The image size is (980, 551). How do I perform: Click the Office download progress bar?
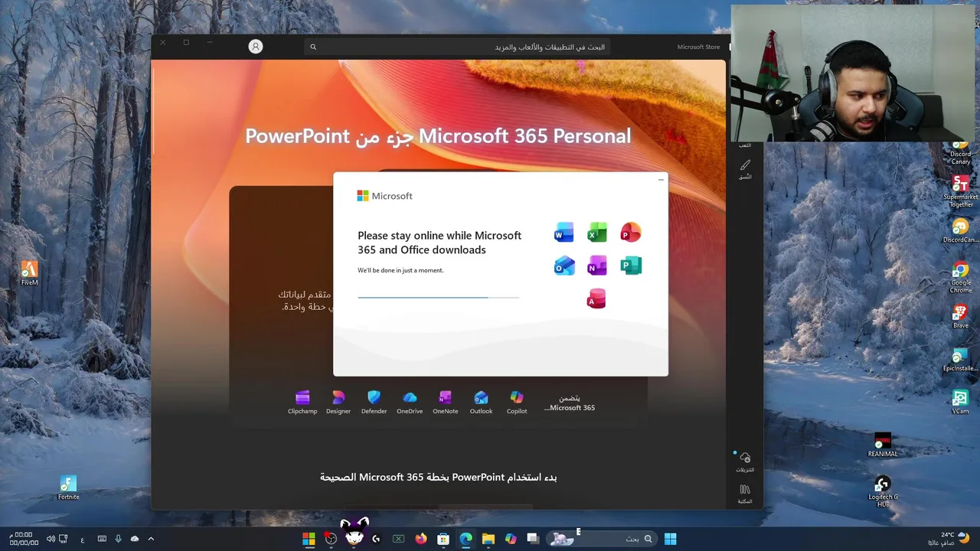(438, 297)
